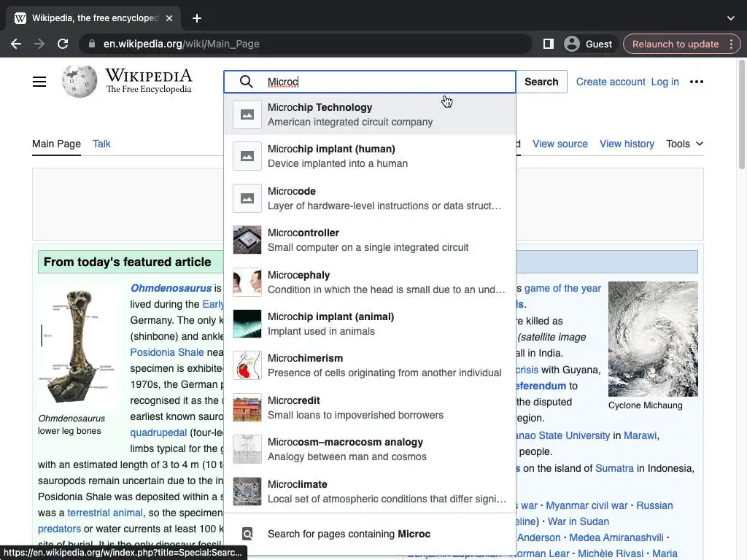The image size is (747, 560).
Task: Toggle the browser side panel icon
Action: 549,44
